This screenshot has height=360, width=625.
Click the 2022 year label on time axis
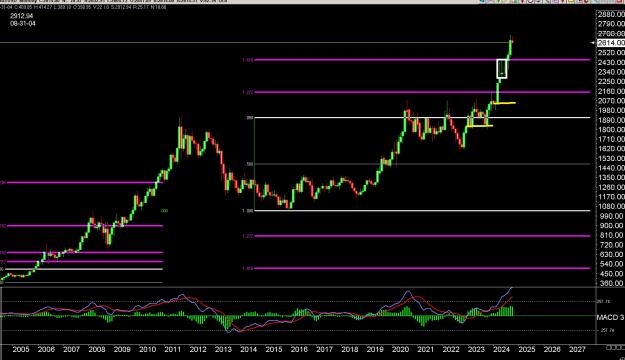coord(451,349)
